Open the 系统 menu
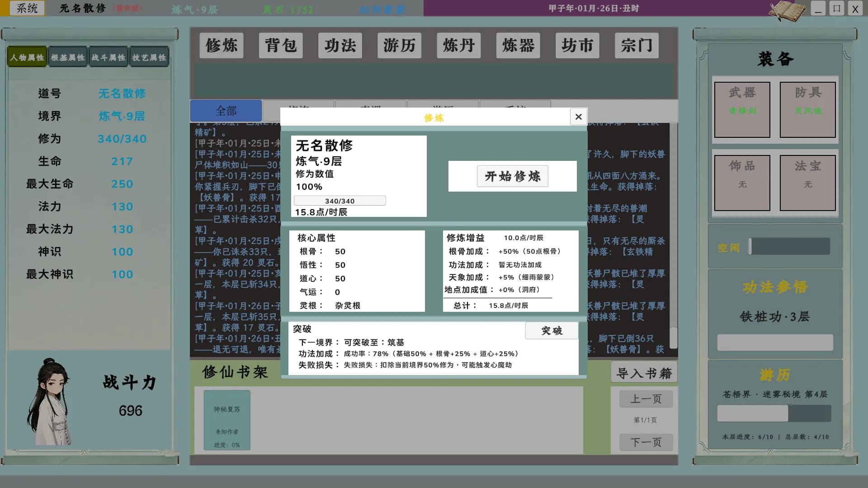868x488 pixels. tap(27, 8)
